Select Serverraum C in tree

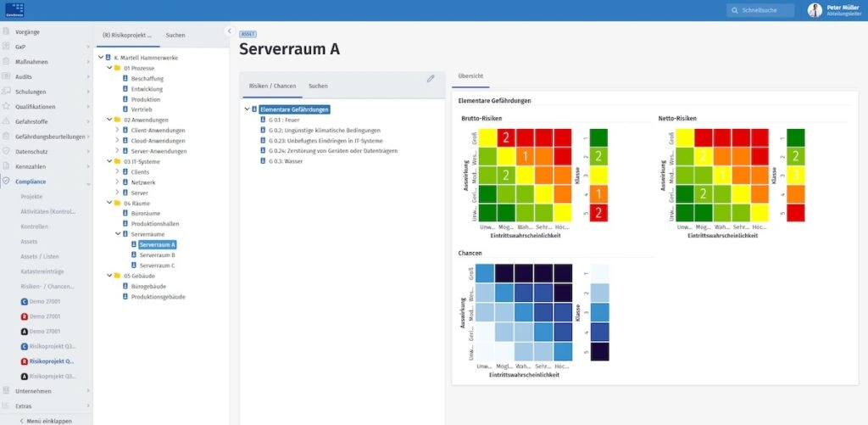[157, 266]
